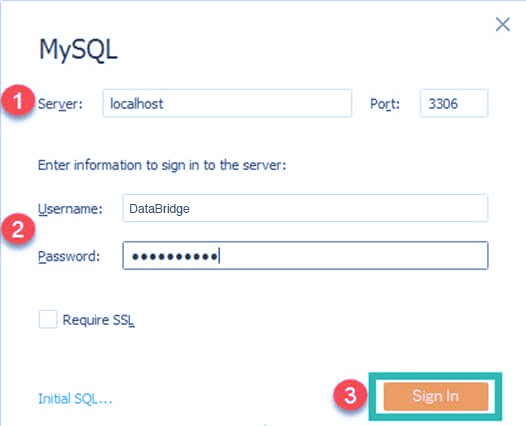Click the red step 3 marker
This screenshot has width=526, height=426.
350,395
